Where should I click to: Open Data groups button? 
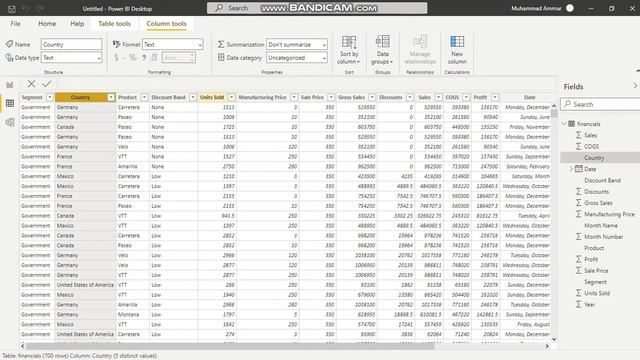pos(382,50)
